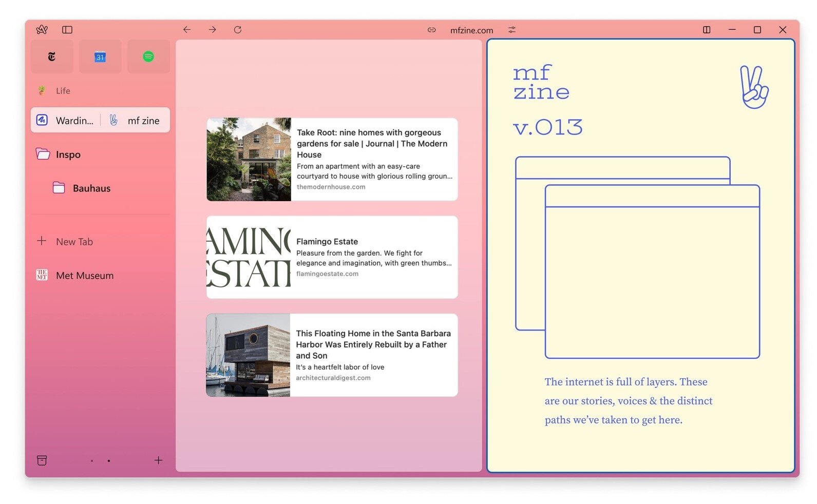The width and height of the screenshot is (817, 504).
Task: Toggle split view layout icon
Action: pyautogui.click(x=707, y=30)
